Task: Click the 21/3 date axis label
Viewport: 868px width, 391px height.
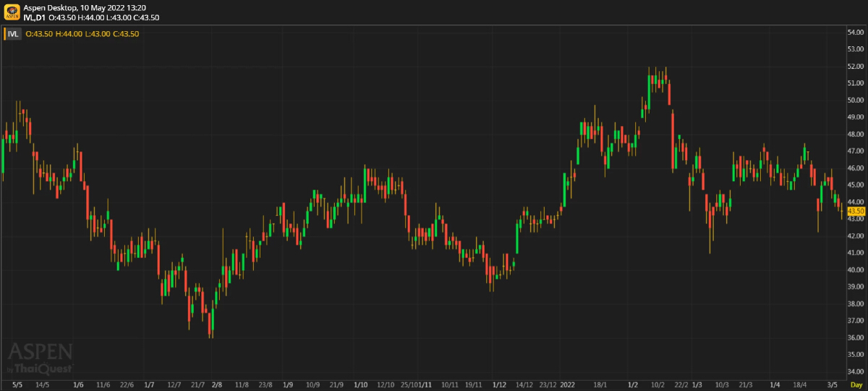Action: tap(746, 384)
